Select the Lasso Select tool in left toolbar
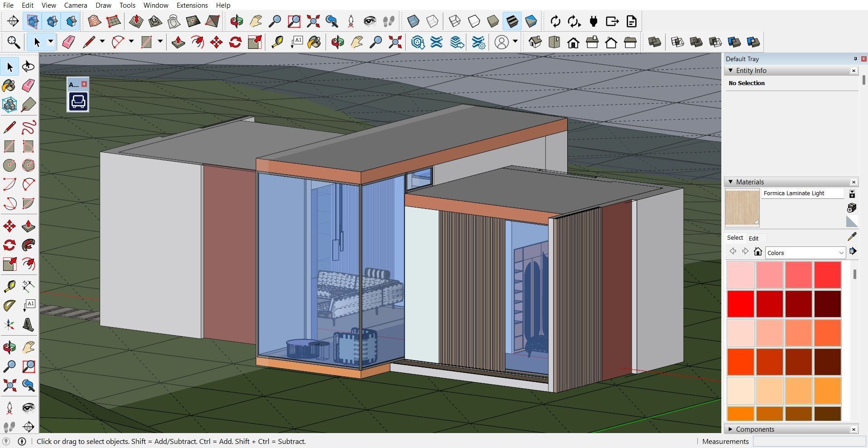 [x=28, y=67]
